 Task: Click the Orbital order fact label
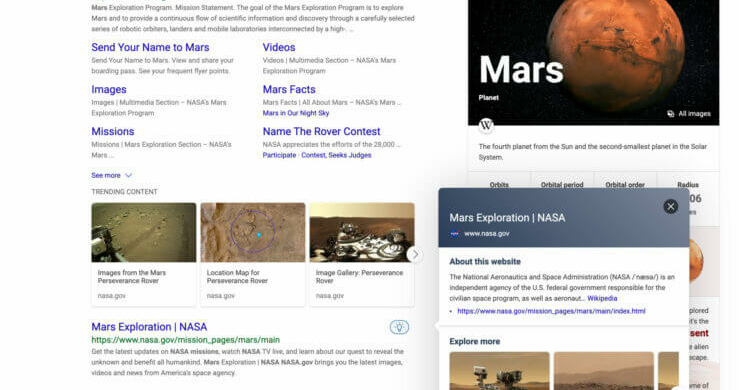coord(625,185)
